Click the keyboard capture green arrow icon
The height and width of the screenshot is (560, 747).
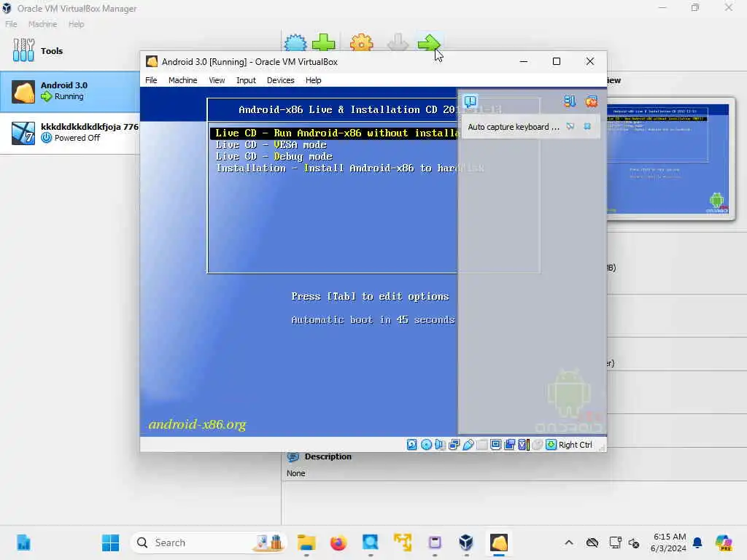pyautogui.click(x=551, y=444)
